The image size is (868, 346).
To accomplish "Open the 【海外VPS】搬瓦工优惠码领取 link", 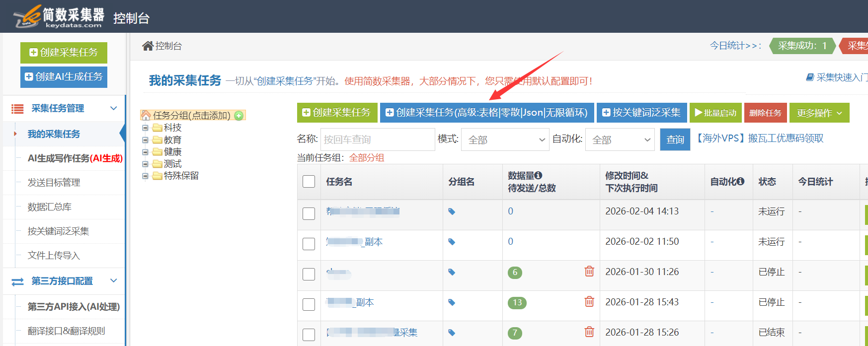I will coord(760,138).
